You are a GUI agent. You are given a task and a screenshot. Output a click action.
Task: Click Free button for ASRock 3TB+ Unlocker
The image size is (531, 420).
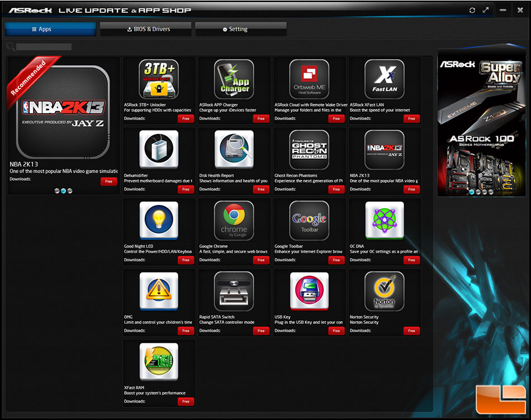[x=186, y=118]
